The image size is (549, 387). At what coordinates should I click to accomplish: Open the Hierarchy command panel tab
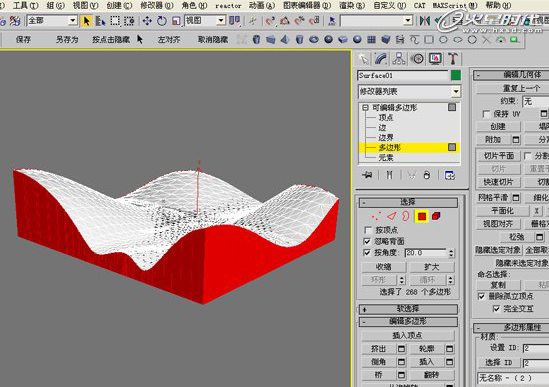398,59
